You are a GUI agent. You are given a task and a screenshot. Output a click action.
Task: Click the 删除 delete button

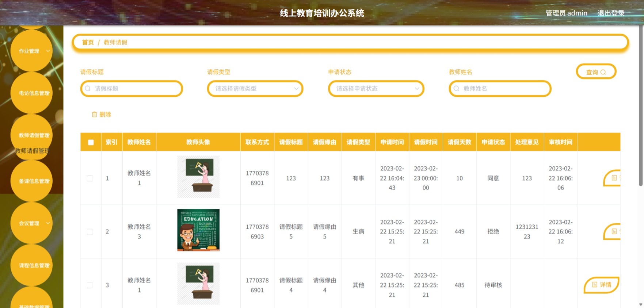[x=102, y=115]
